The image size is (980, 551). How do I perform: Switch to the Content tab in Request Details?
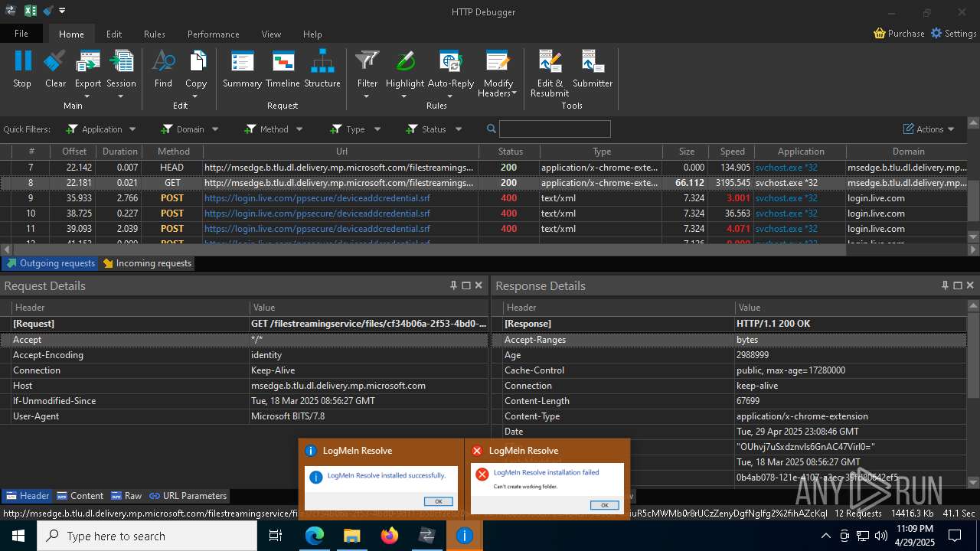coord(80,496)
